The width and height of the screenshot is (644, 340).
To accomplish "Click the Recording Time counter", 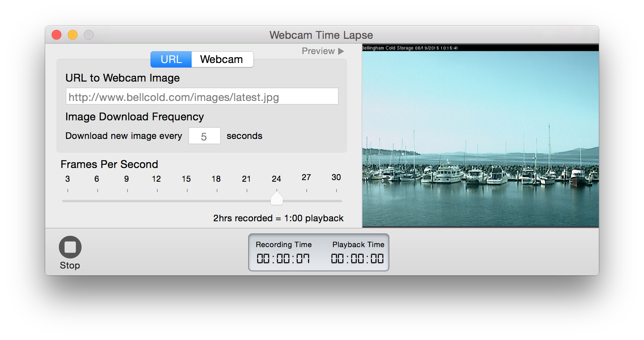I will (x=283, y=259).
